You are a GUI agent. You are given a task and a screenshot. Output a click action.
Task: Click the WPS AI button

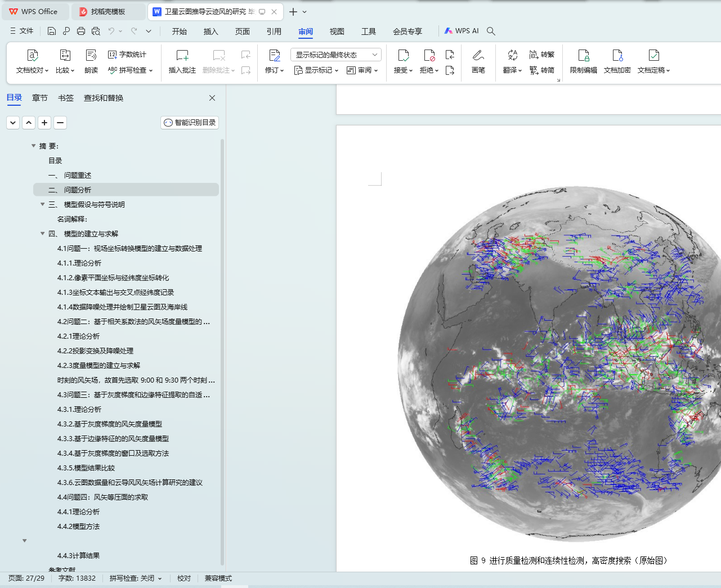(x=462, y=31)
